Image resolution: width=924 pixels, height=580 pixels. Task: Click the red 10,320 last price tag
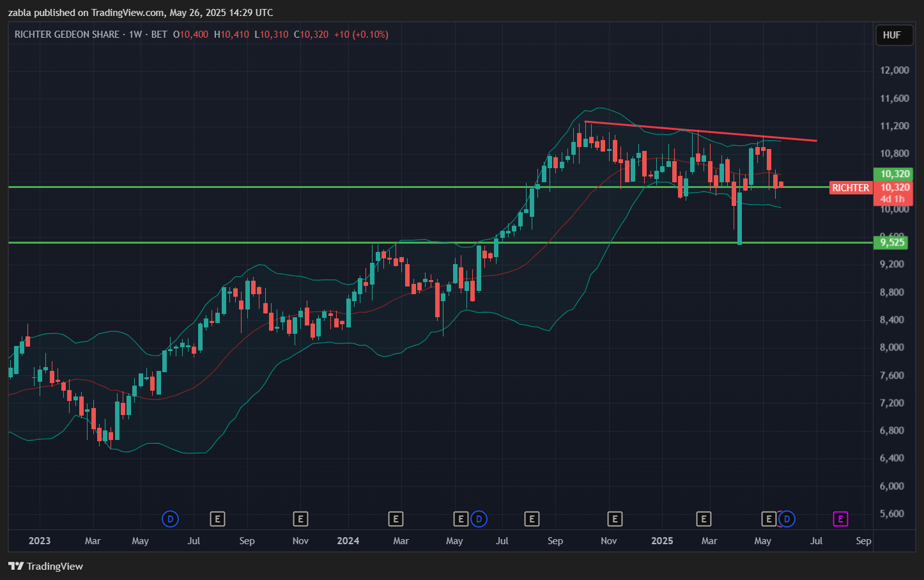[x=893, y=187]
